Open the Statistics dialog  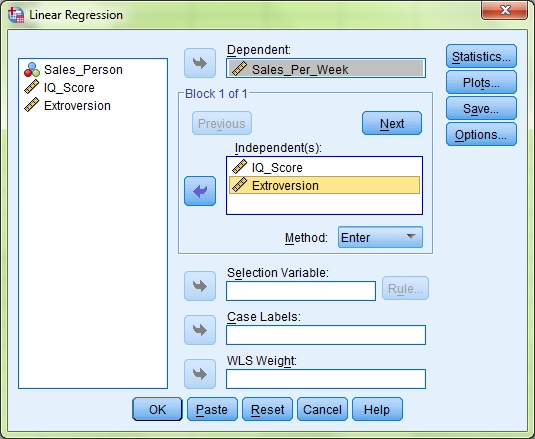(x=481, y=56)
